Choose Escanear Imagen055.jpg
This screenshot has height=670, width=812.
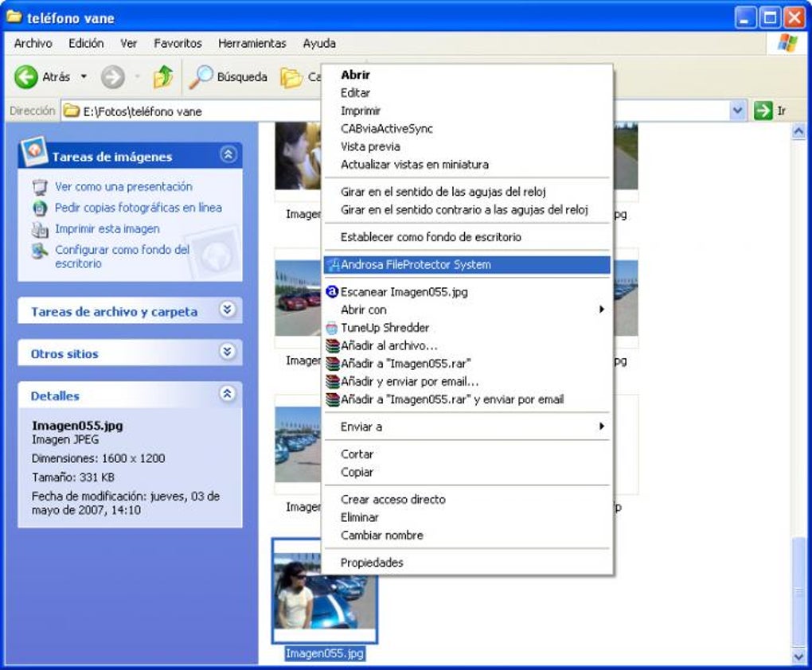coord(467,292)
